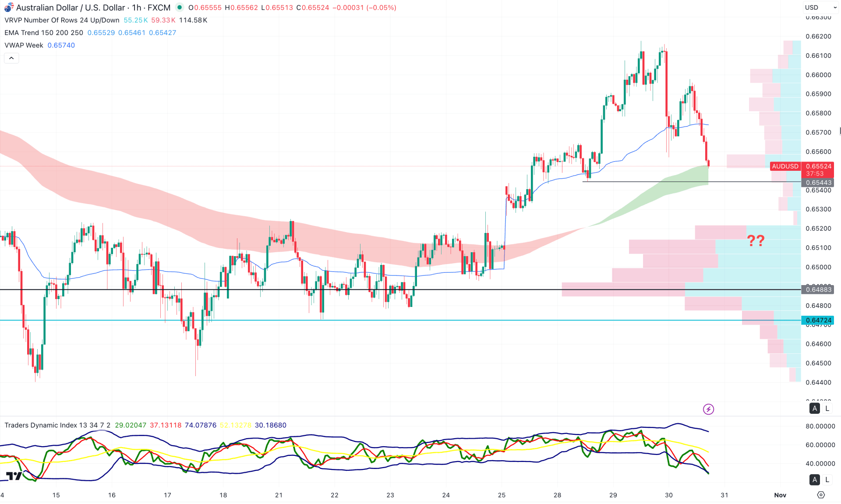Collapse the indicator legend using the chevron arrow
Screen dimensions: 841x504
11,58
